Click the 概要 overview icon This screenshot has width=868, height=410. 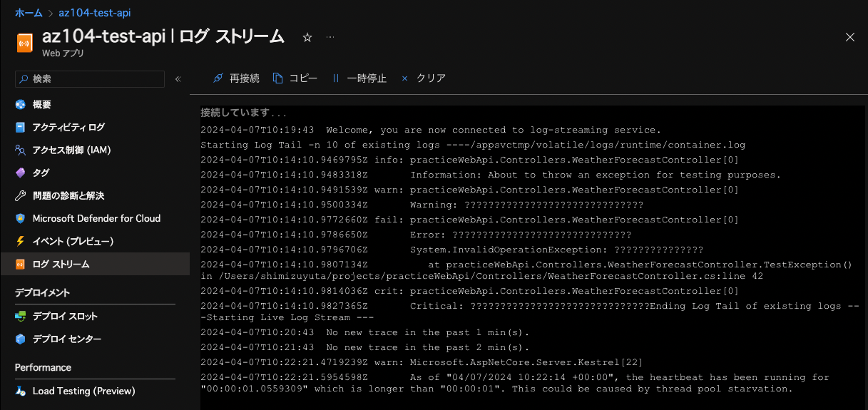(x=21, y=104)
